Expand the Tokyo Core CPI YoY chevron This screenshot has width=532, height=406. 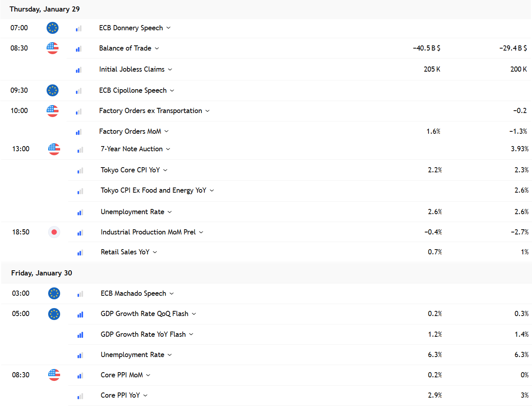[165, 170]
